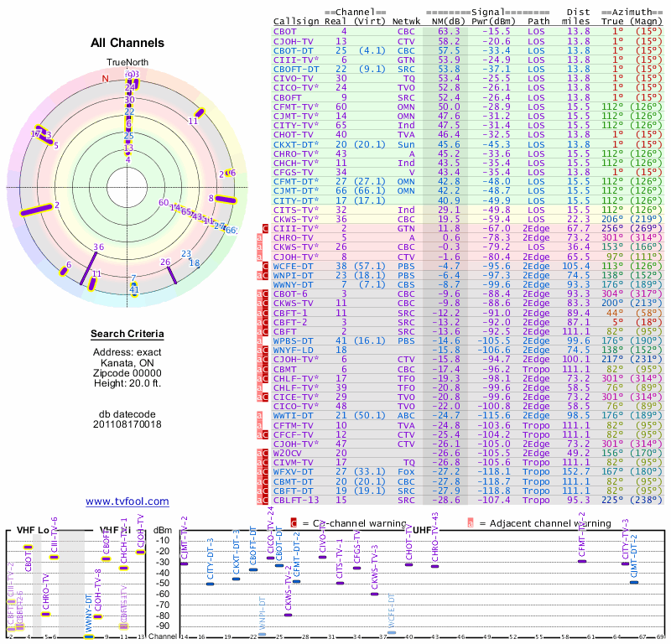Select the WFXV-DT row callsign
The height and width of the screenshot is (644, 671).
294,472
